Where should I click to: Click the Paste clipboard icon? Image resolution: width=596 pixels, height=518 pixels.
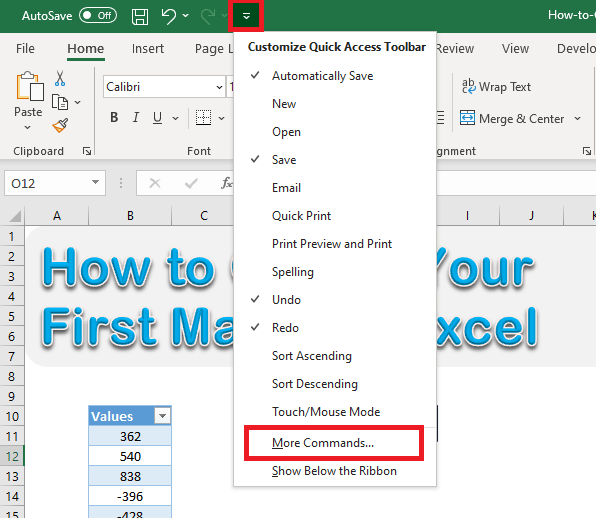click(29, 86)
